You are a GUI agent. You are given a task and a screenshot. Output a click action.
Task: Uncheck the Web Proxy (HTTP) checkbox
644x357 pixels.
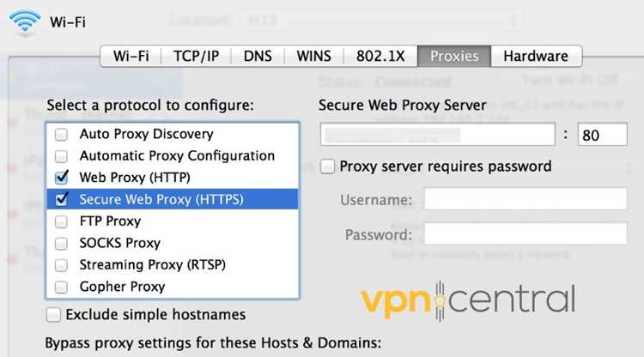61,178
